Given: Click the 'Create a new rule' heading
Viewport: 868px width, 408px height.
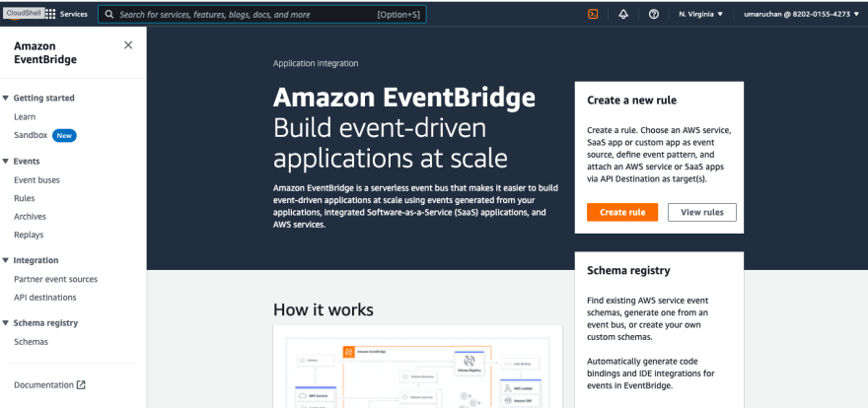Looking at the screenshot, I should (631, 101).
